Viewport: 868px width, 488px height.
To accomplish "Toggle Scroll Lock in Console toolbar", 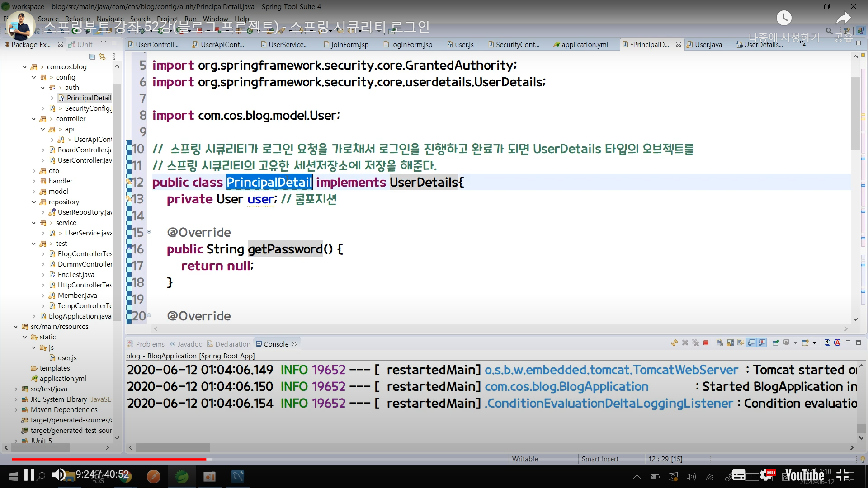I will pos(730,343).
